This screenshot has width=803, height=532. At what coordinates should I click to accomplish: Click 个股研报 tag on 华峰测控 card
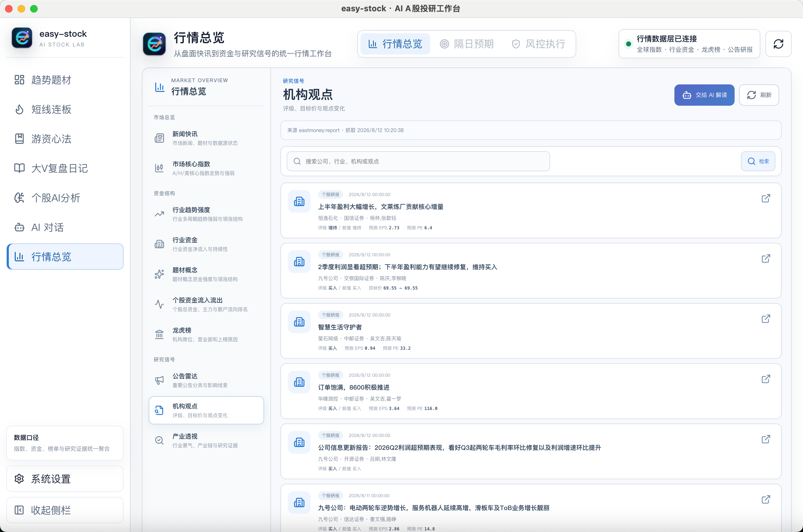(330, 375)
